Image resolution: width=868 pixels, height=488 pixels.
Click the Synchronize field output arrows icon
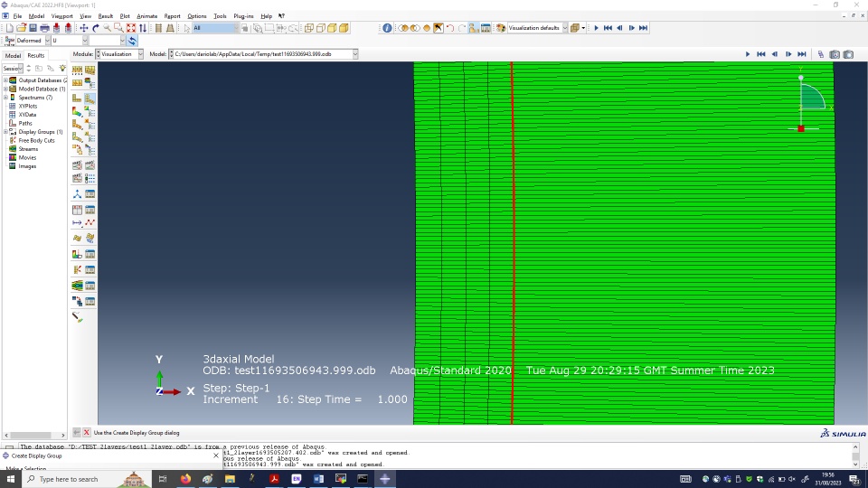[132, 41]
